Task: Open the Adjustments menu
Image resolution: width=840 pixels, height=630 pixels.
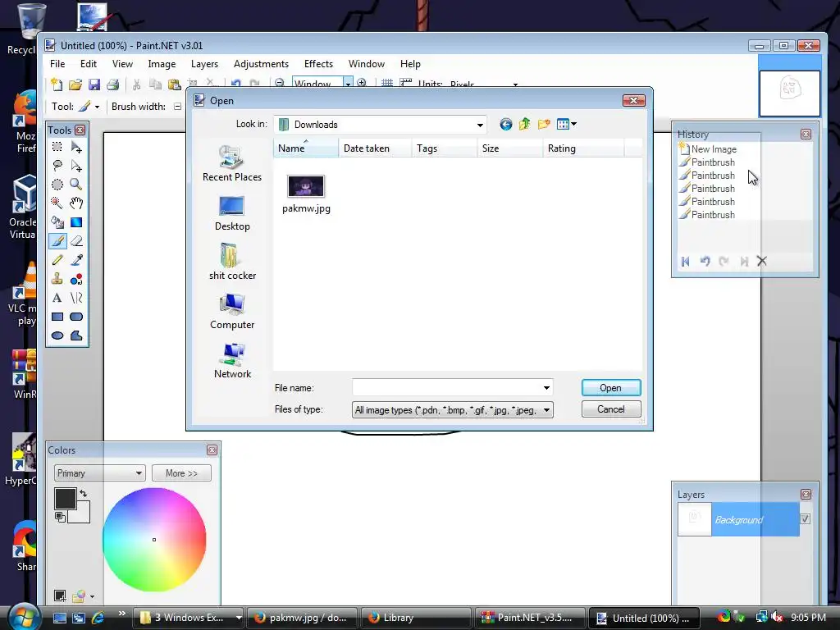Action: coord(261,64)
